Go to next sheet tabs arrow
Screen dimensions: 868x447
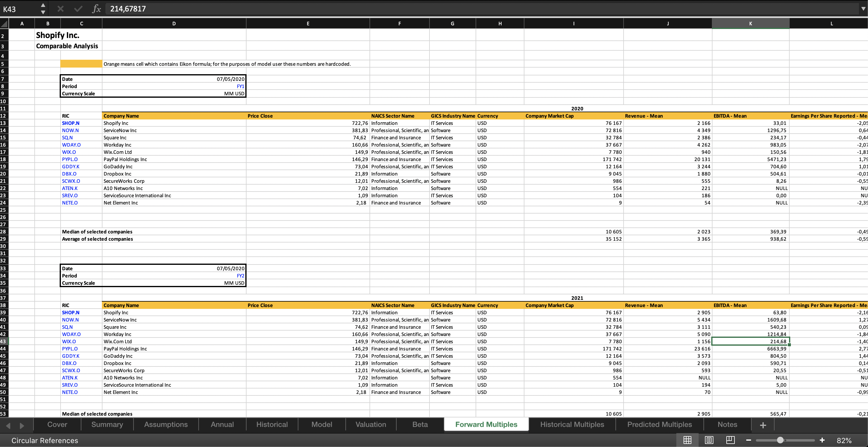tap(22, 425)
